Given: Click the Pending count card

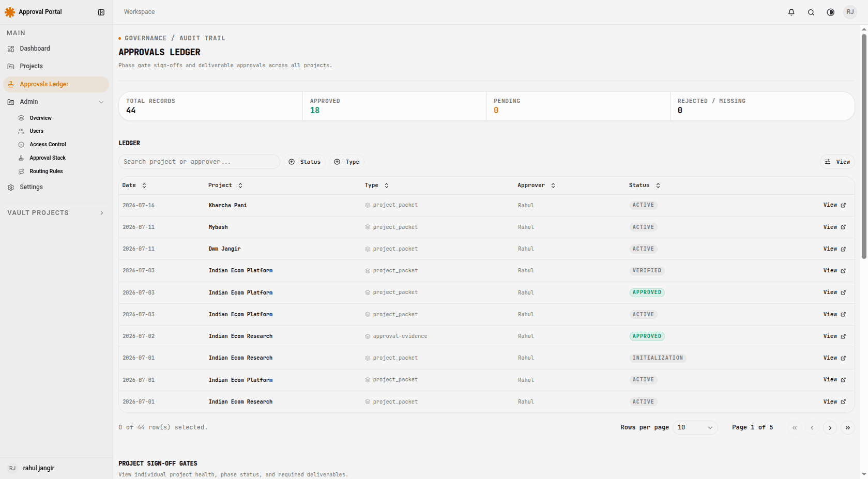Looking at the screenshot, I should click(578, 106).
